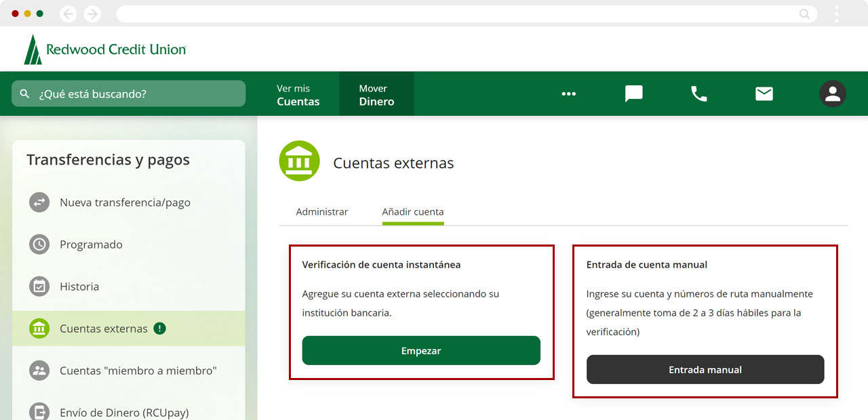Image resolution: width=868 pixels, height=420 pixels.
Task: Click the Verificación de cuenta instantánea heading
Action: click(381, 264)
